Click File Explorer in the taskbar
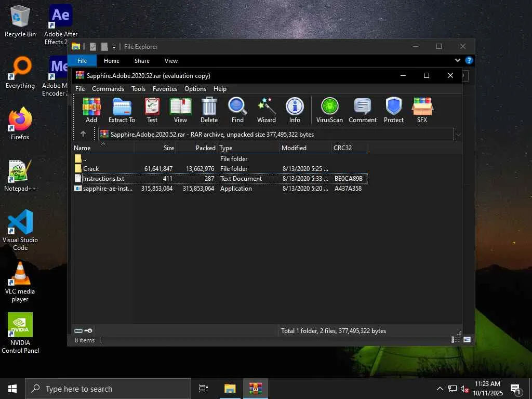This screenshot has width=532, height=399. tap(230, 389)
